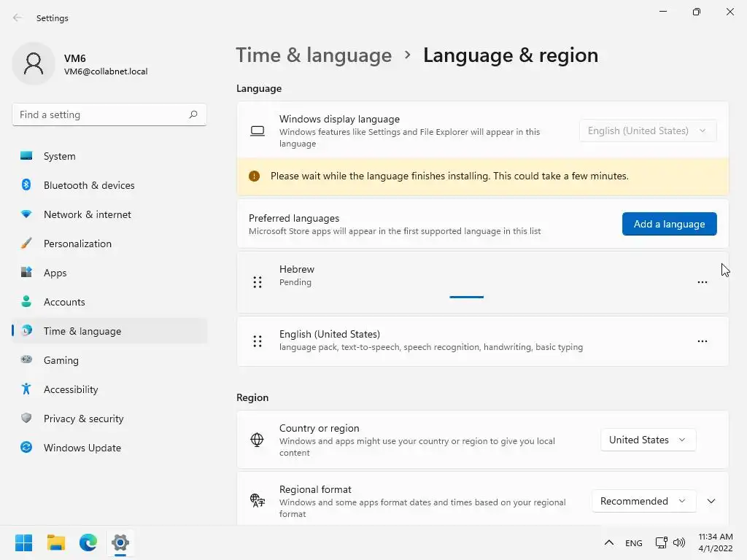
Task: Select the Personalization paintbrush icon
Action: (x=26, y=244)
